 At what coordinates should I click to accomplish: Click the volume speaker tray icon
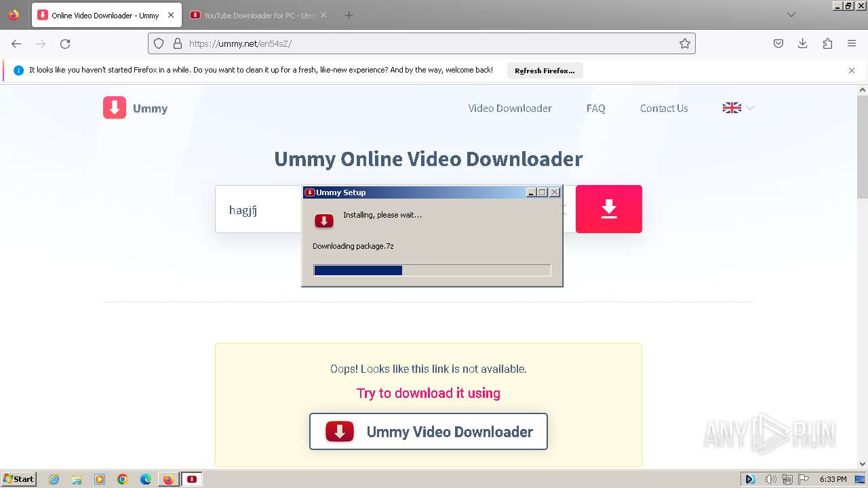click(771, 479)
